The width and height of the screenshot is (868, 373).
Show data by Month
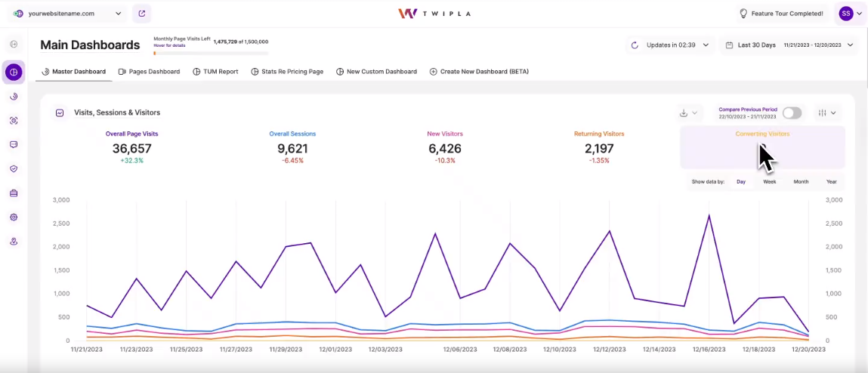(x=801, y=182)
